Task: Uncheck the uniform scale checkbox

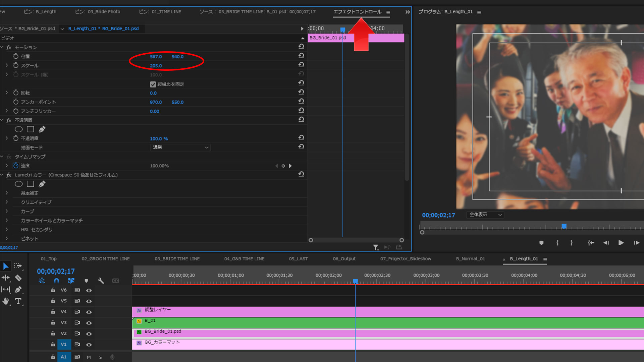Action: coord(153,84)
